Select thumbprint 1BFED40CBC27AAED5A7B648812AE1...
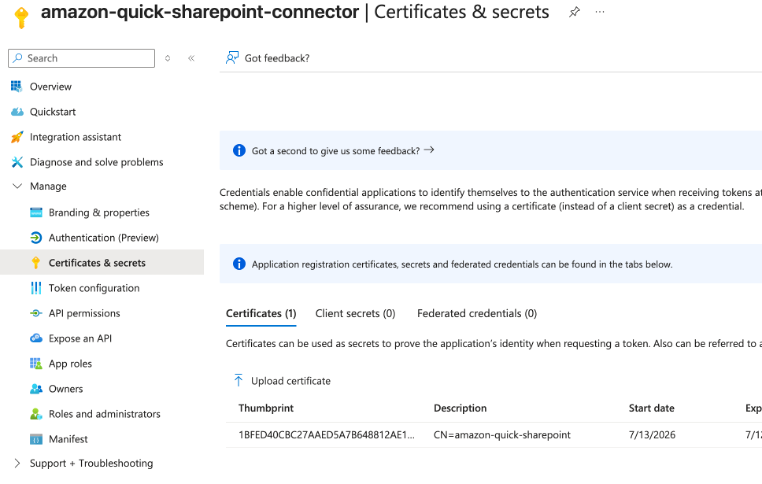The image size is (762, 484). tap(327, 435)
